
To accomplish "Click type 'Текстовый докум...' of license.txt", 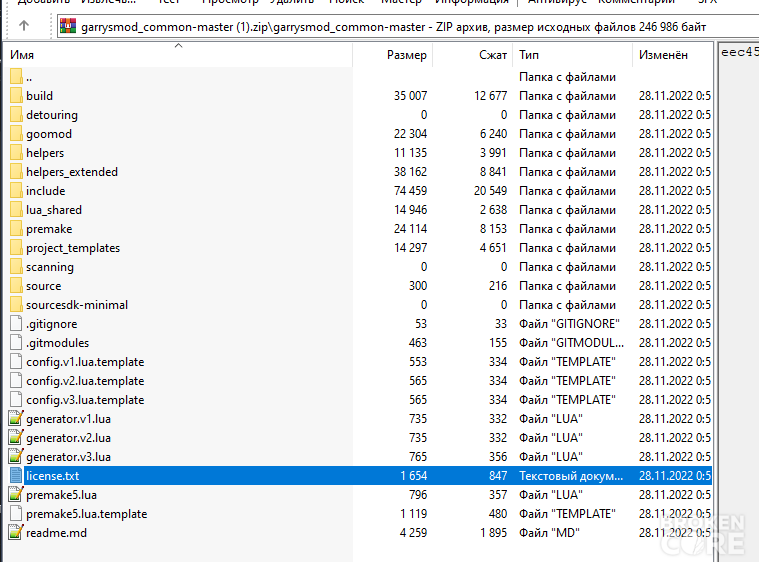I will 571,475.
